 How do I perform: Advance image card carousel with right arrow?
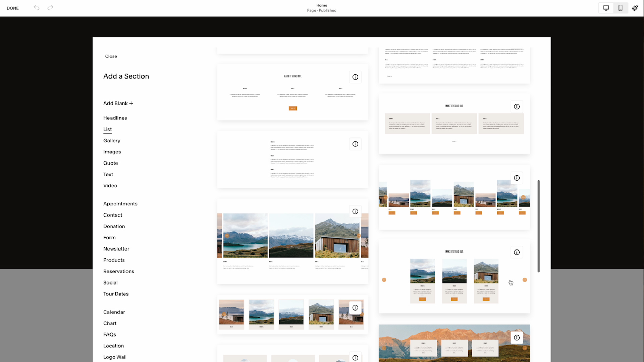[x=525, y=280]
